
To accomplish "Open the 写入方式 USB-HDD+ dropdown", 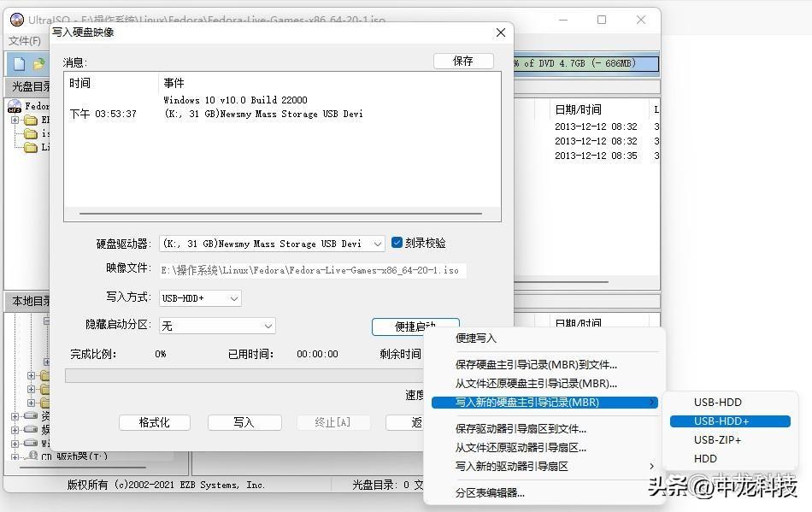I will tap(234, 298).
